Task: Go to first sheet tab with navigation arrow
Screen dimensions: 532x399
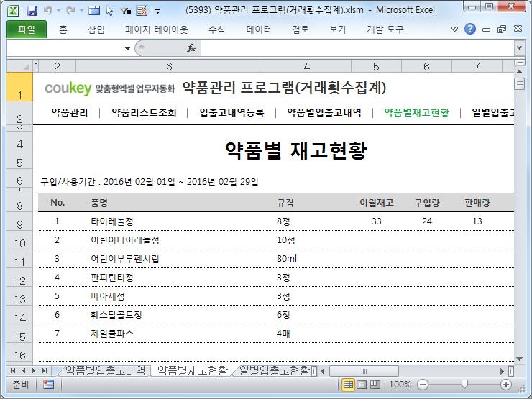Action: (x=13, y=370)
